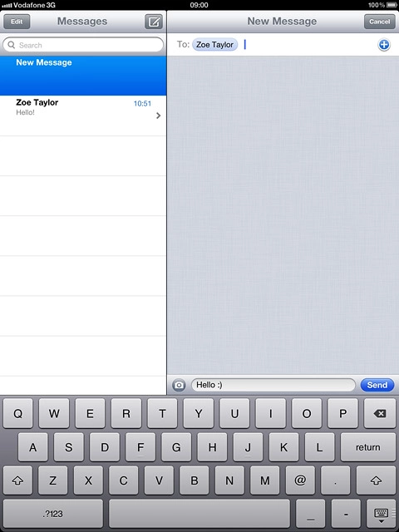Place cursor in Hello :) text field

click(x=273, y=385)
